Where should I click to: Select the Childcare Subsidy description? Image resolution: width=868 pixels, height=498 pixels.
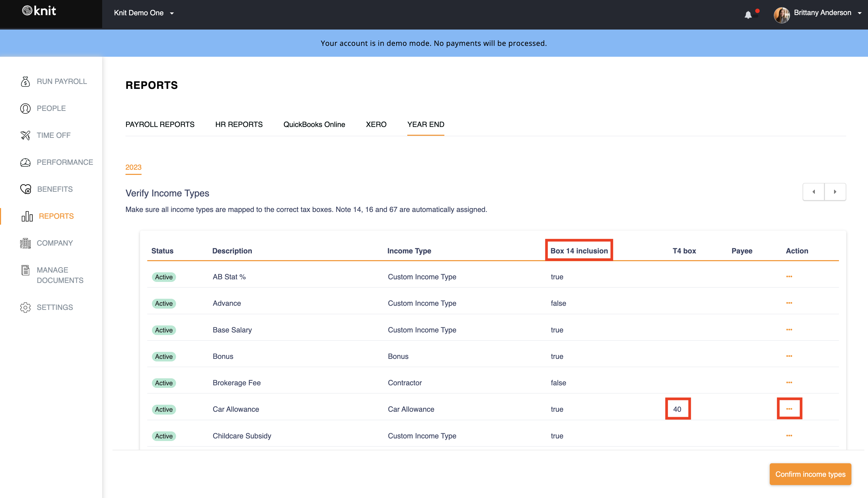pyautogui.click(x=242, y=436)
